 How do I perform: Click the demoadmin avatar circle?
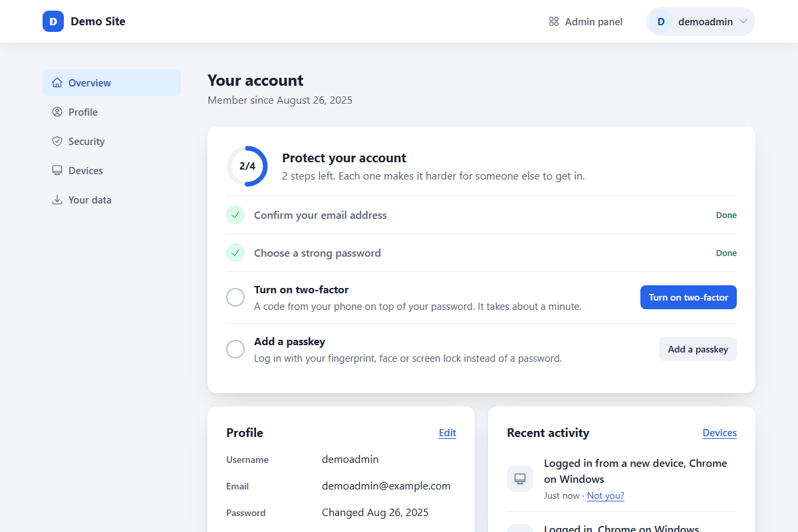(661, 22)
